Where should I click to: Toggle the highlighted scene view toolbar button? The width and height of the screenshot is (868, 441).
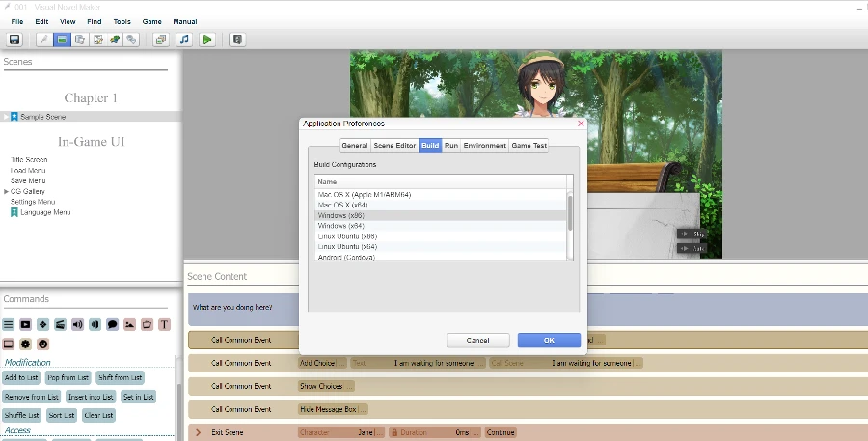pyautogui.click(x=62, y=40)
